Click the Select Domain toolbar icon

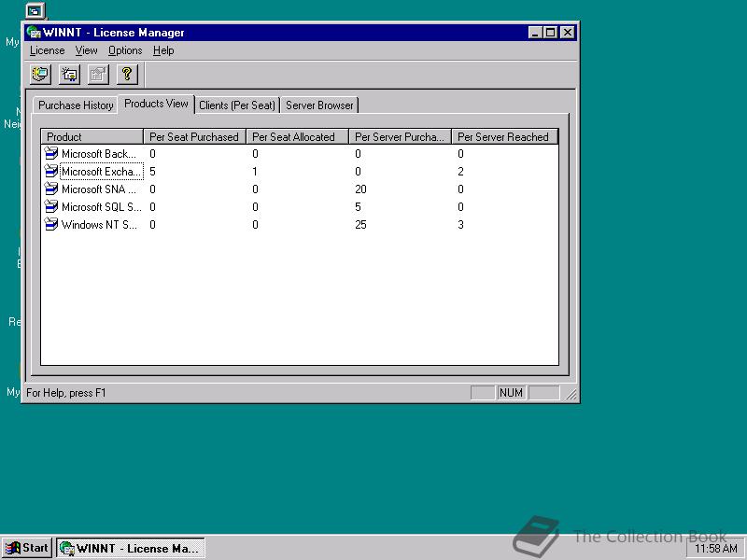point(41,75)
